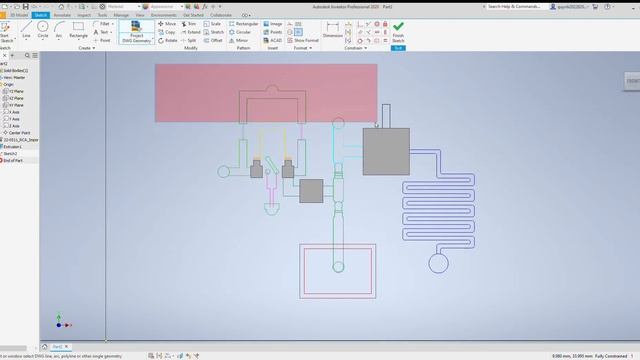Activate the Move tool
The width and height of the screenshot is (640, 360).
(167, 24)
